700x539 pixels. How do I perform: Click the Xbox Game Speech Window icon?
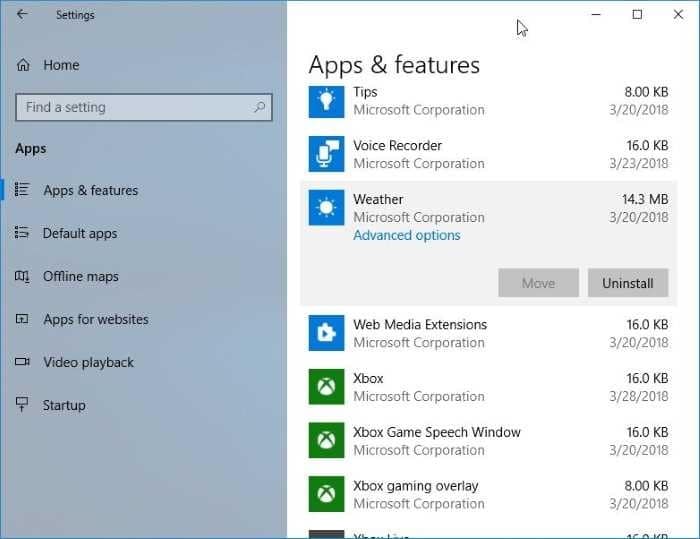326,441
